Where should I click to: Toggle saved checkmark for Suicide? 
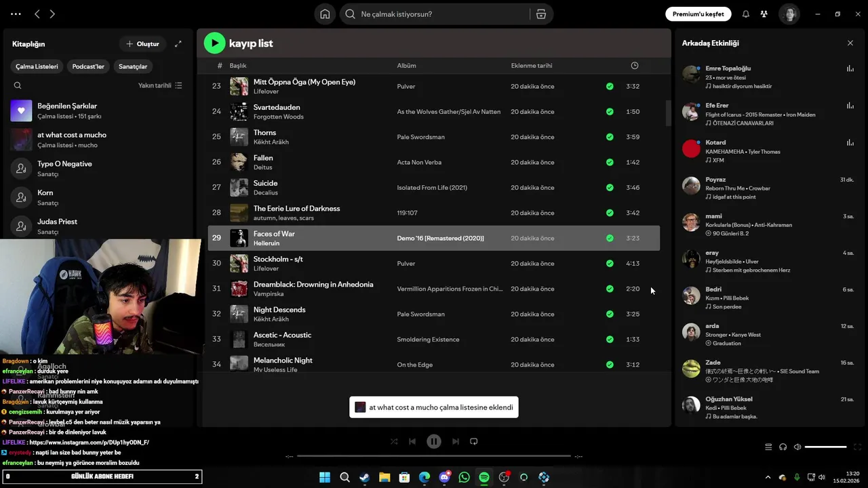pos(610,188)
